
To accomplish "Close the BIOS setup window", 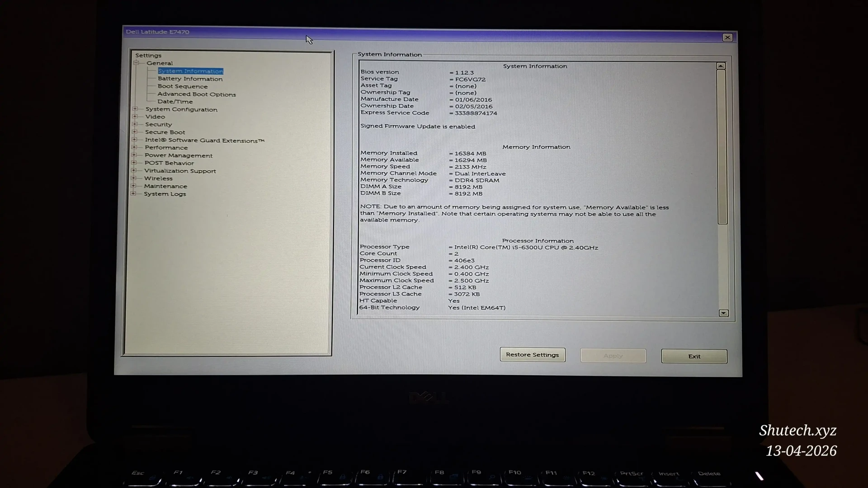I will point(727,38).
